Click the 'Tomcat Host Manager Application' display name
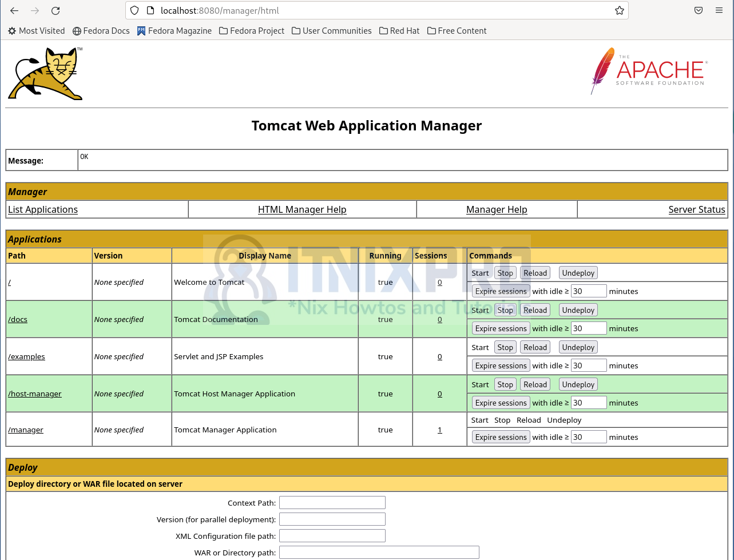This screenshot has width=734, height=560. coord(235,394)
